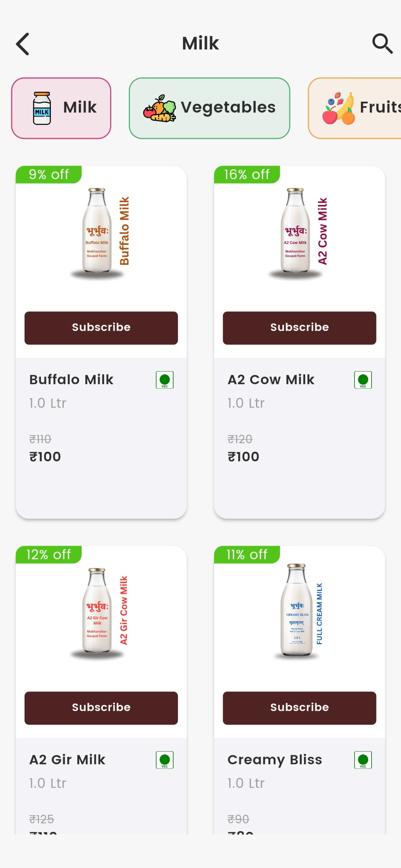Open search with the magnifier icon
This screenshot has height=868, width=401.
tap(382, 44)
